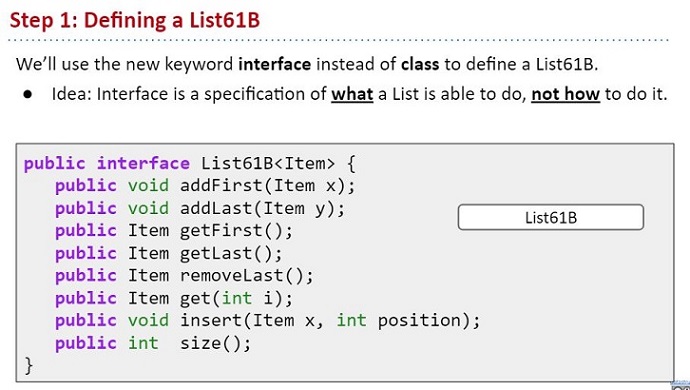Click the underlined word 'what'
The height and width of the screenshot is (390, 690).
click(352, 94)
